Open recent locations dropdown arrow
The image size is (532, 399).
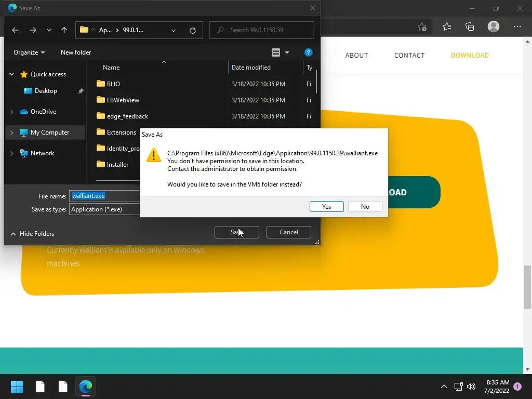tap(49, 30)
